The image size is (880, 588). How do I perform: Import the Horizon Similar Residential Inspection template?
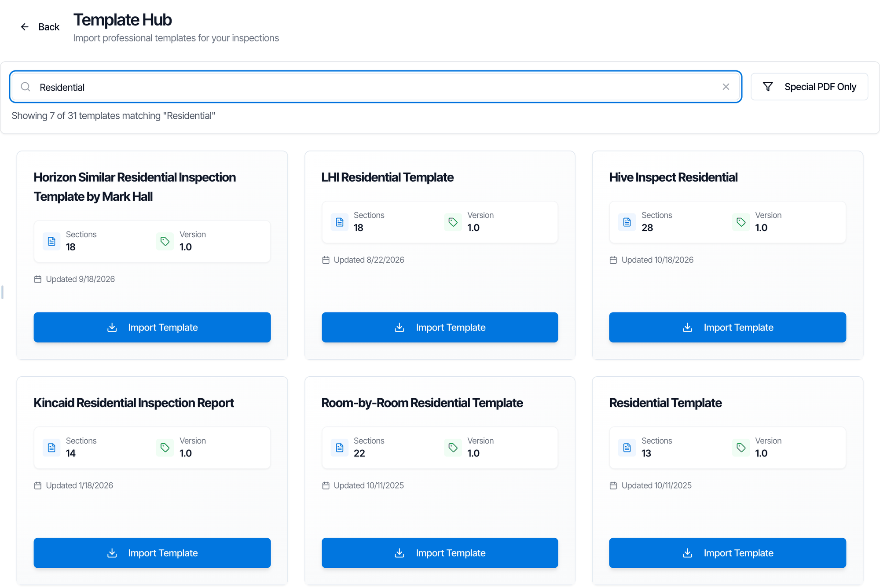click(x=152, y=327)
